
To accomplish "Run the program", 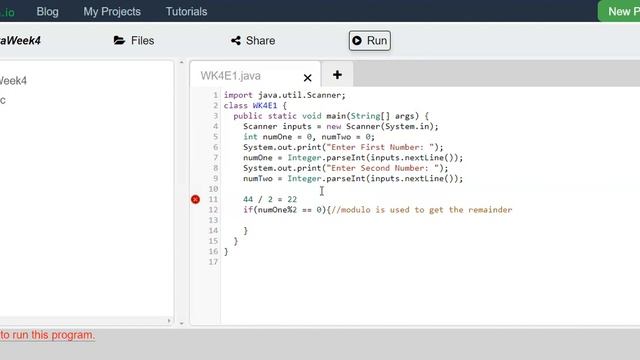I will click(x=369, y=41).
